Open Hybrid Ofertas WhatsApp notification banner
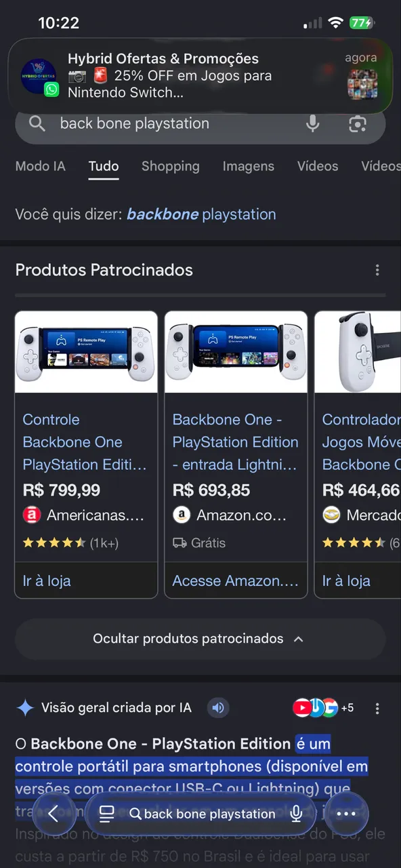Screen dimensions: 401x868 (x=200, y=76)
